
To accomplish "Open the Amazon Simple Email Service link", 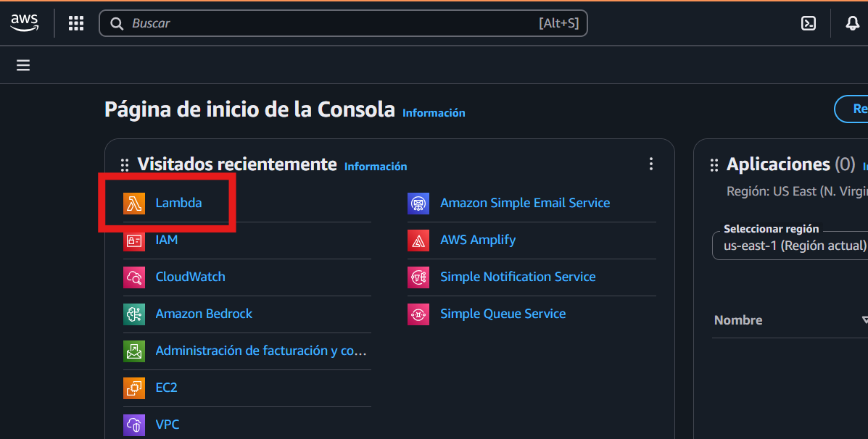I will click(525, 203).
